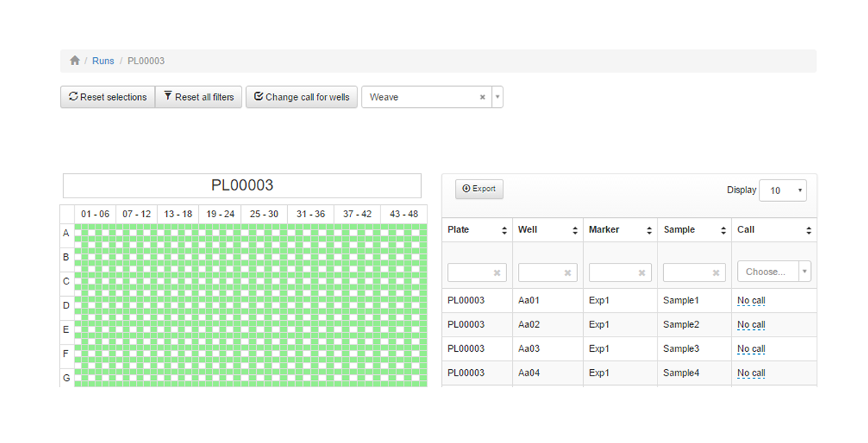Click the funnel icon on Reset all filters
Viewport: 868px width, 443px height.
pos(167,96)
